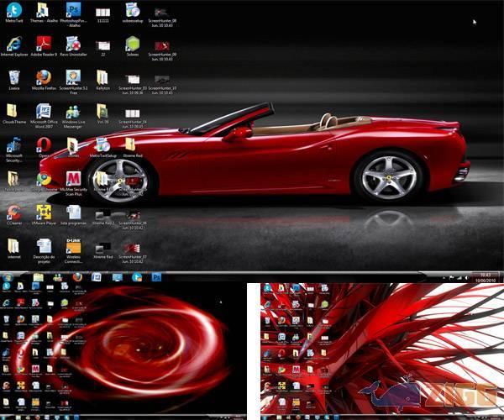Viewport: 504px width, 420px height.
Task: Open D-Link Wireless Connection shortcut
Action: [x=73, y=246]
